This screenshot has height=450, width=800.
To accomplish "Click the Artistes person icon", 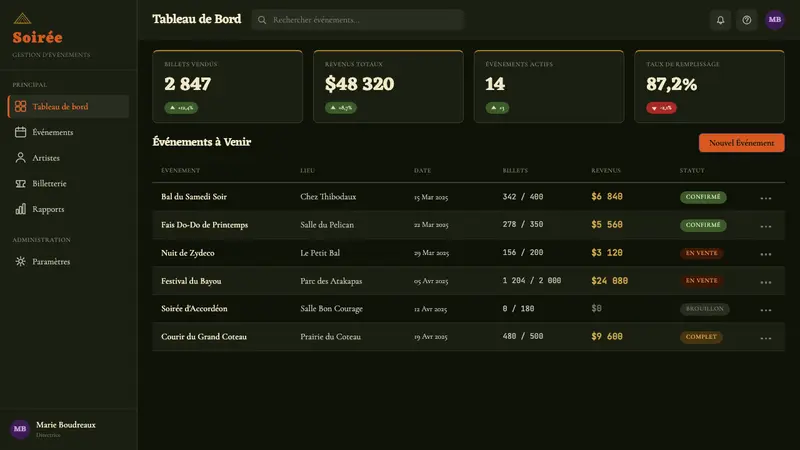I will pyautogui.click(x=20, y=158).
